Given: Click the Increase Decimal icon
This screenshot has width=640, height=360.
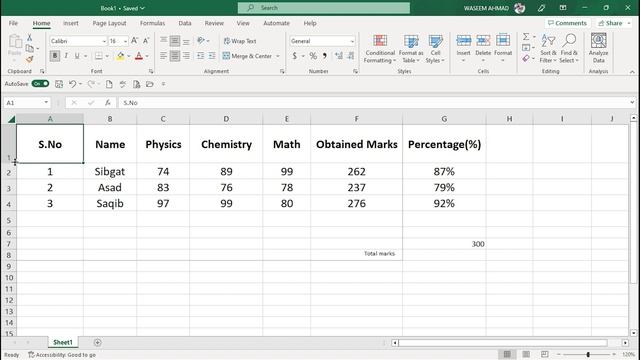Looking at the screenshot, I should click(x=338, y=56).
